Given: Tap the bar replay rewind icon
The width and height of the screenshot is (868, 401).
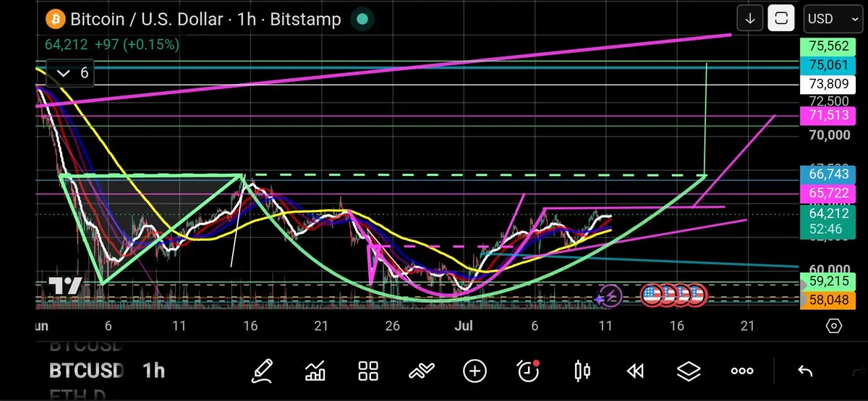Looking at the screenshot, I should point(635,371).
